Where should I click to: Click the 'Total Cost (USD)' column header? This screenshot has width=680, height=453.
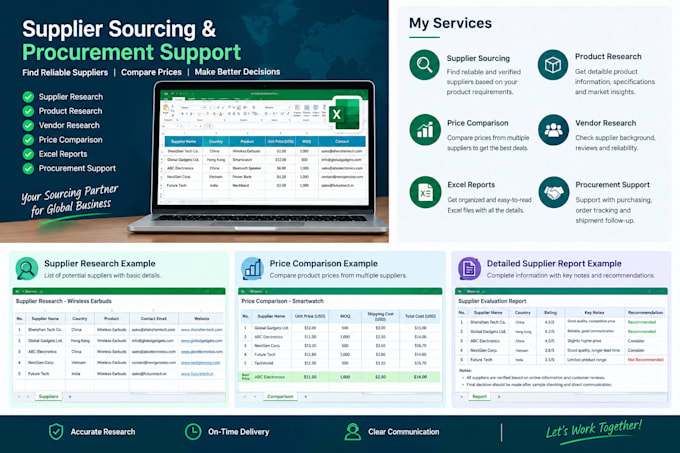tap(420, 316)
